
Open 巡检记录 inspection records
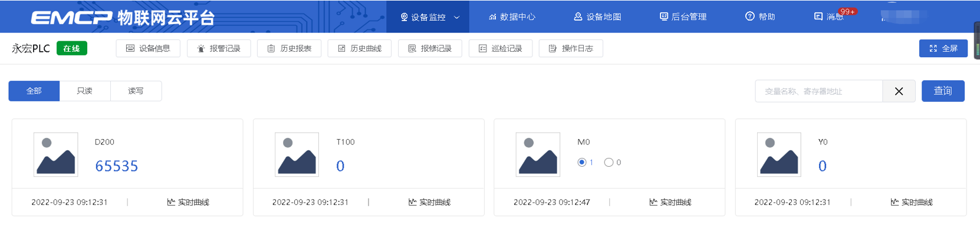(x=501, y=48)
